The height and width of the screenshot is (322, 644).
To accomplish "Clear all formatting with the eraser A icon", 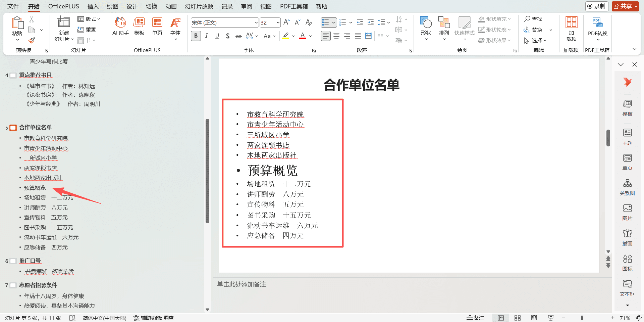I will coord(309,22).
